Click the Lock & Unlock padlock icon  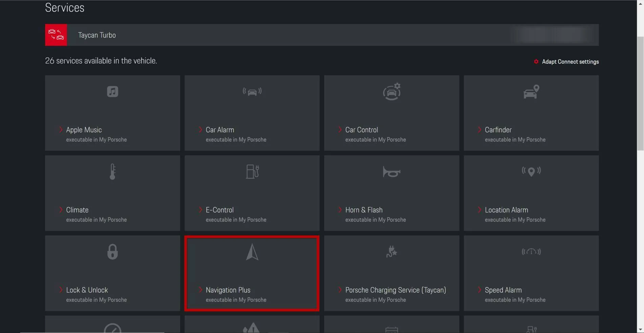pyautogui.click(x=113, y=252)
